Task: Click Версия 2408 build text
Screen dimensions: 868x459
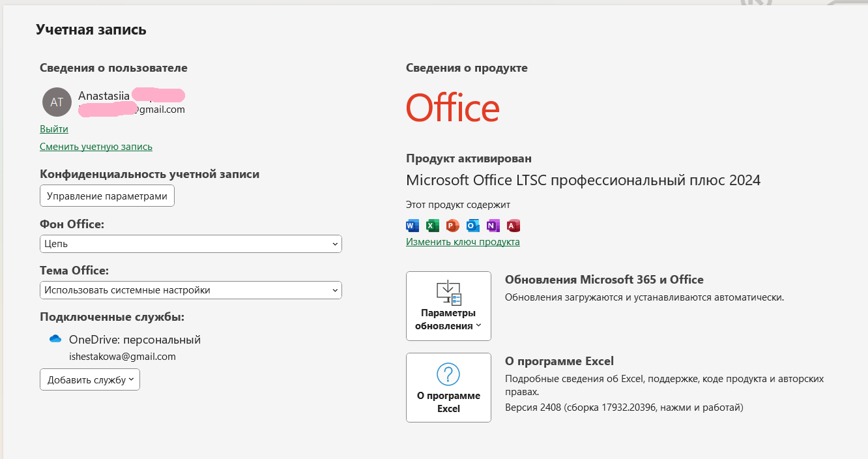Action: [x=624, y=407]
